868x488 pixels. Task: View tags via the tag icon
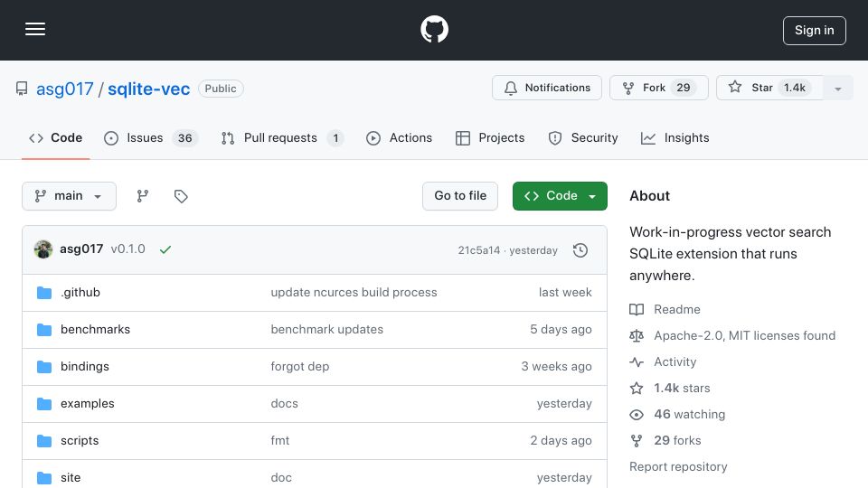click(181, 196)
